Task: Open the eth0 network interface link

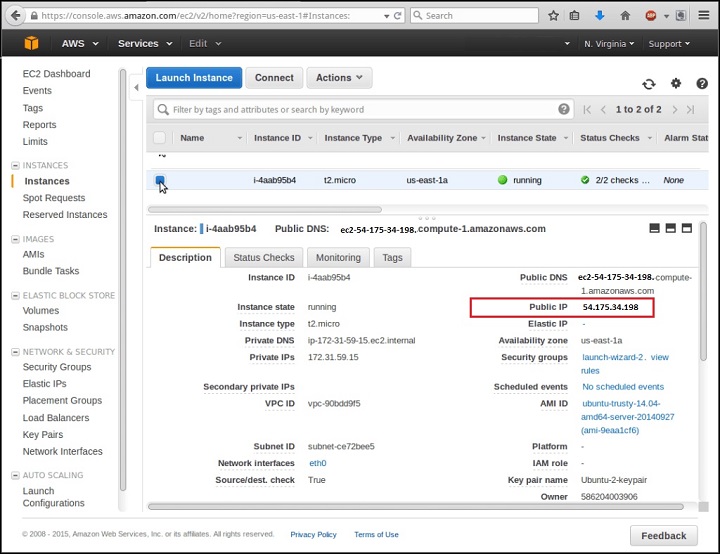Action: coord(318,463)
